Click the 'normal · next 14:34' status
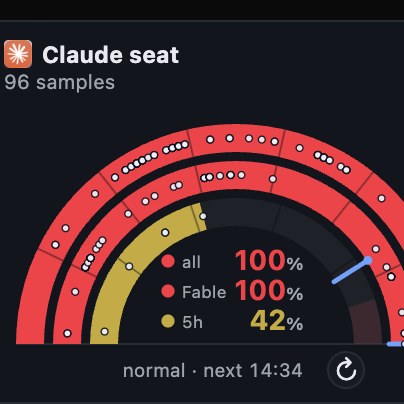This screenshot has width=404, height=404. tap(213, 371)
